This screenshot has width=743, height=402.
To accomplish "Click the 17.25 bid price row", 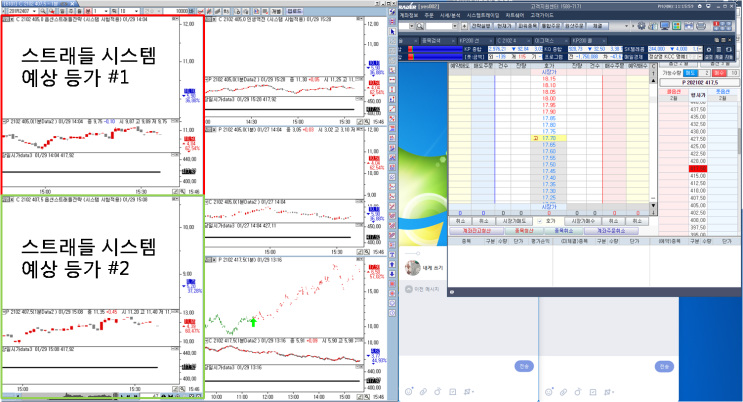I will pyautogui.click(x=549, y=197).
